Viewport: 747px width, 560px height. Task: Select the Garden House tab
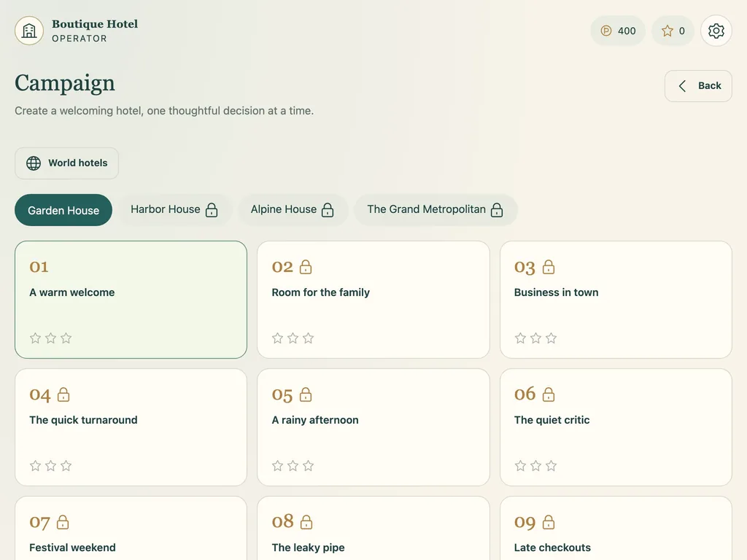pyautogui.click(x=63, y=210)
